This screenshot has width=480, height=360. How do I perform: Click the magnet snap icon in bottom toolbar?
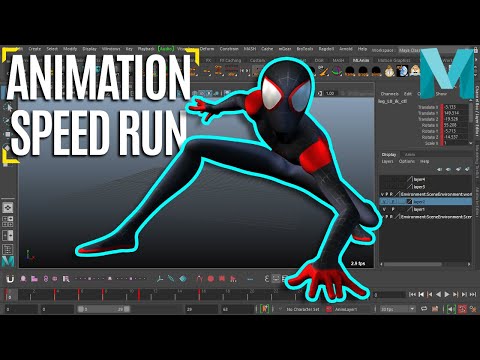10,279
